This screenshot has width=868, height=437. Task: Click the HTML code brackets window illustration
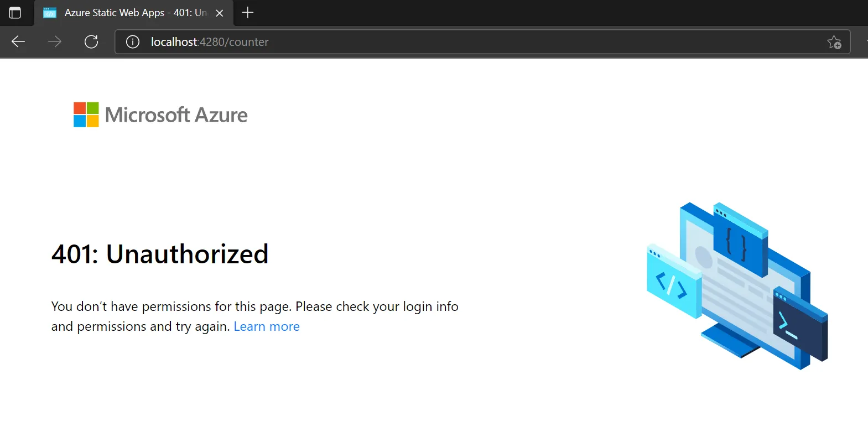(x=672, y=282)
